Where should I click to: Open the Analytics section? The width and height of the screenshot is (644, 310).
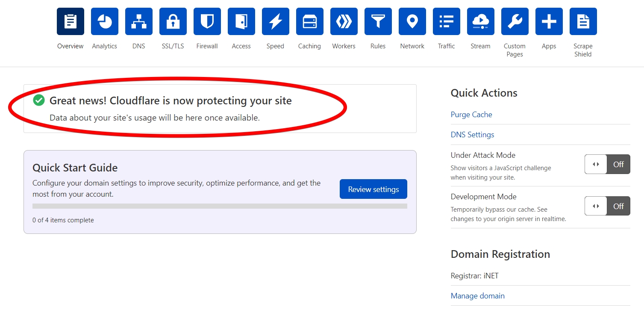pos(104,21)
